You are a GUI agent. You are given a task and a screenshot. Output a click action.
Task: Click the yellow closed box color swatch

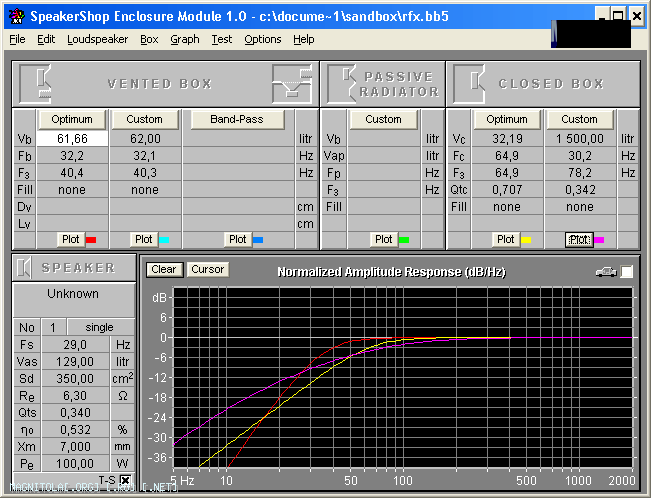(x=526, y=240)
